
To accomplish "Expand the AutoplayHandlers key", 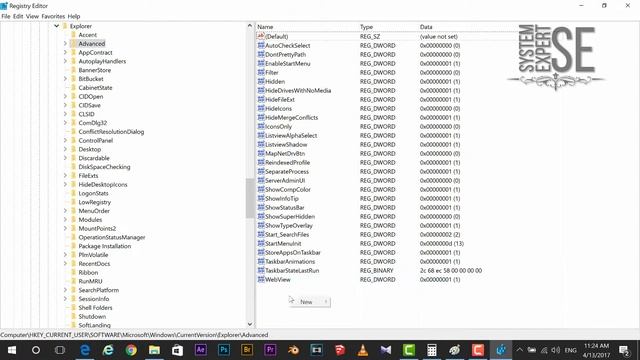I will (65, 61).
